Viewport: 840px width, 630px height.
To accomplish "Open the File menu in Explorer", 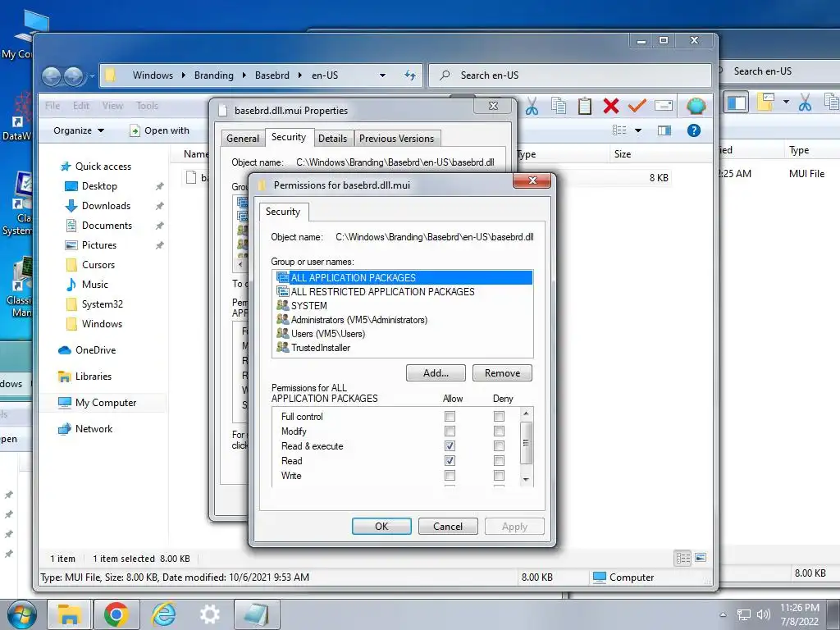I will coord(52,106).
